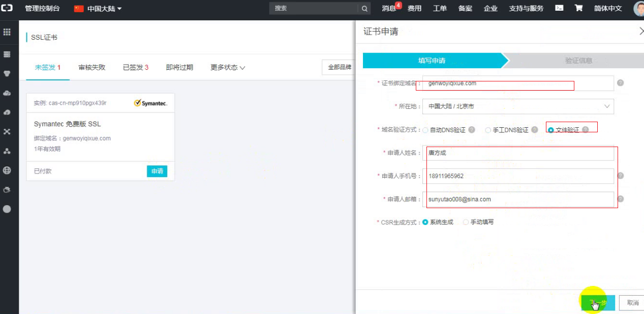Open the 消息 messages menu
This screenshot has width=644, height=314.
pos(389,8)
